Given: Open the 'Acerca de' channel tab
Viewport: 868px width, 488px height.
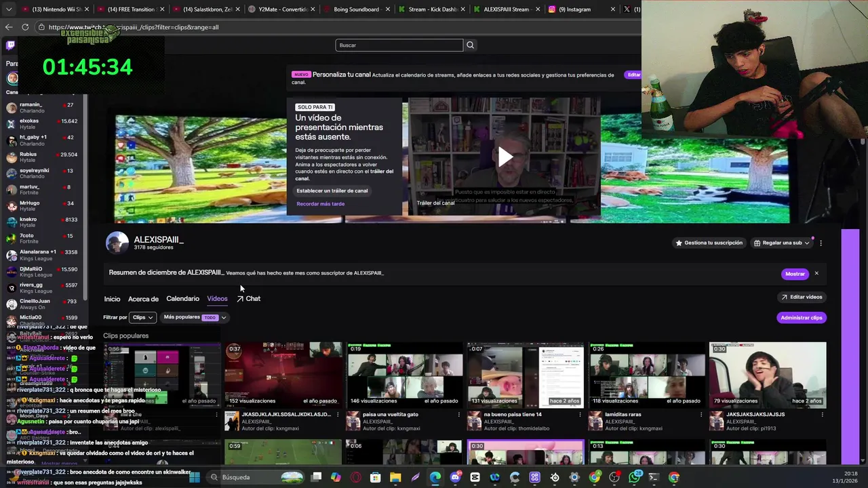Looking at the screenshot, I should click(x=143, y=299).
